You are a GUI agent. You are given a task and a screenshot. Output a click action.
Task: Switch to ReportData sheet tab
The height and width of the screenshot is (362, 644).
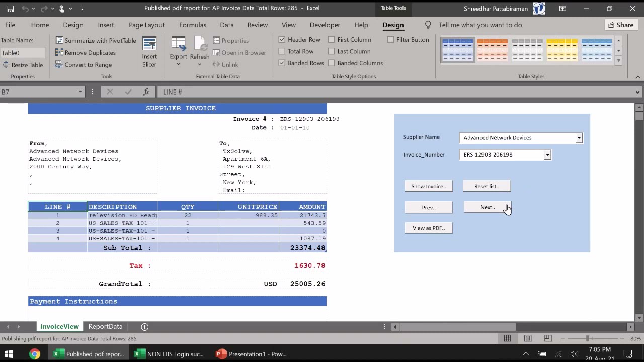tap(105, 327)
